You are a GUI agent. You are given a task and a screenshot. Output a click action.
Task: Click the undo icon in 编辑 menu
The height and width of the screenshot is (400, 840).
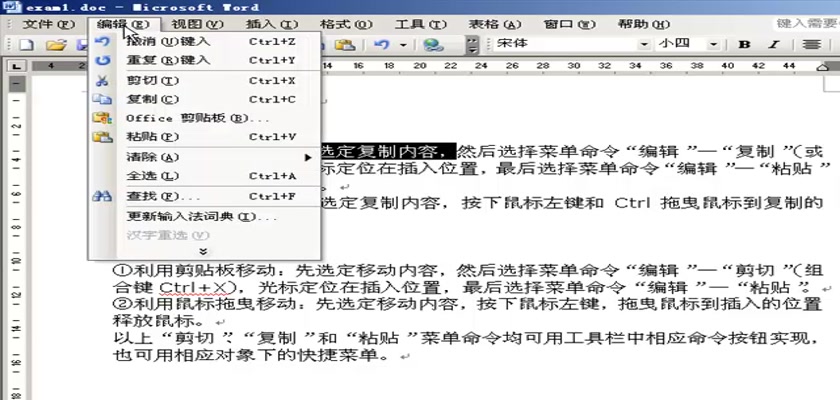click(x=102, y=42)
